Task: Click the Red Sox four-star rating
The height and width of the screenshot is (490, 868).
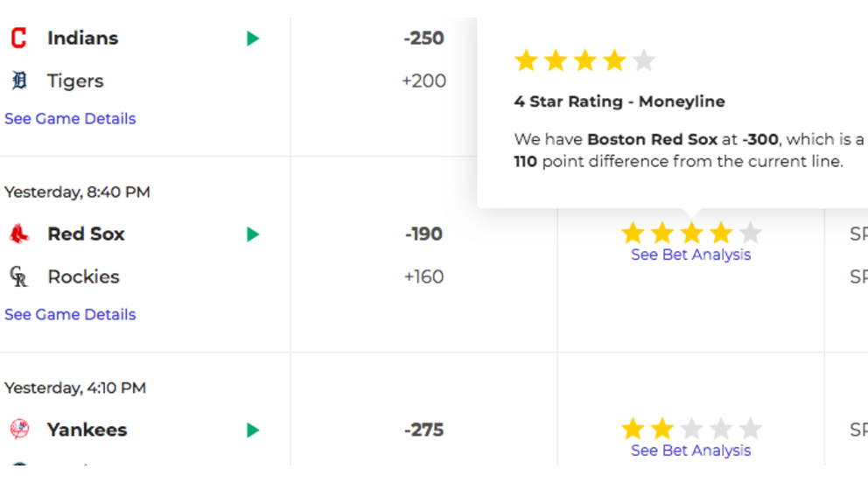Action: pos(691,233)
